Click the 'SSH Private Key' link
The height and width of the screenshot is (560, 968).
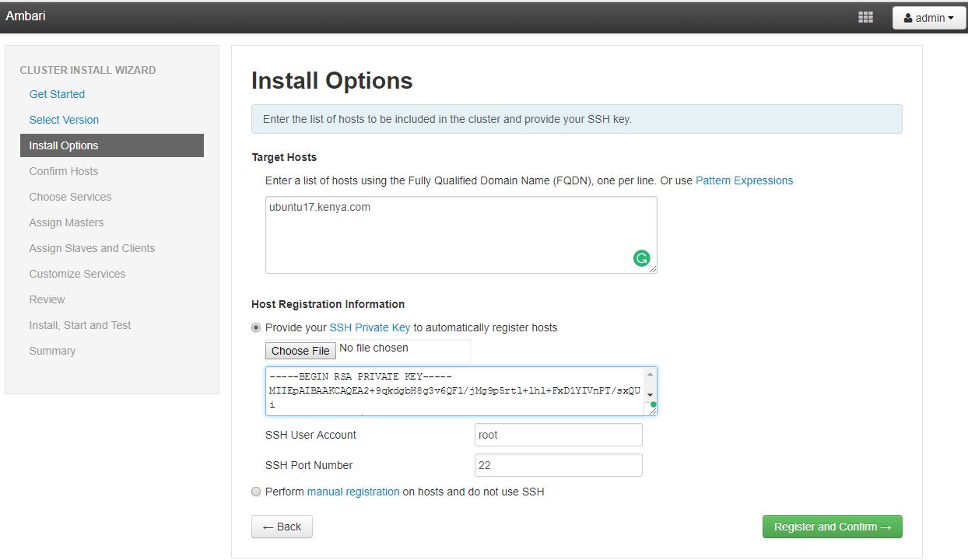(x=370, y=327)
